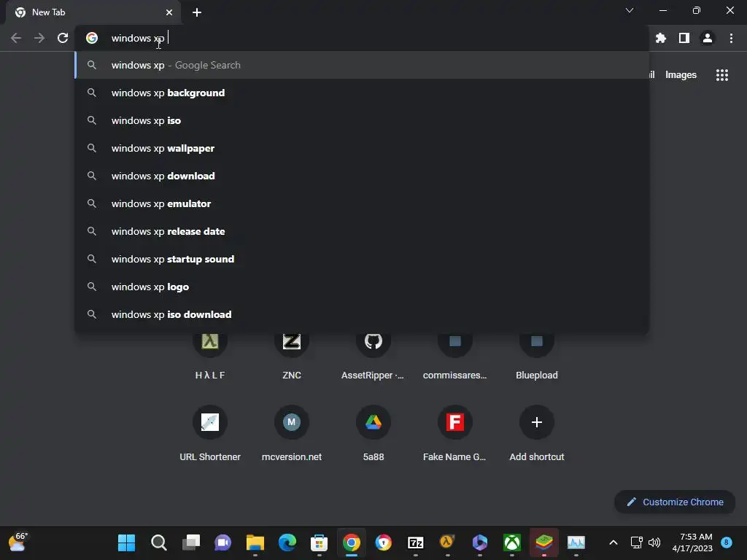Screen dimensions: 747x560
Task: Open Chrome's three-dot menu
Action: click(731, 38)
